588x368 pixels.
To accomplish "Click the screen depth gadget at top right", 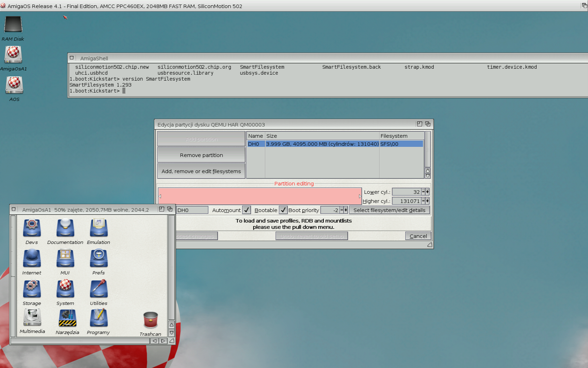I will pos(584,6).
